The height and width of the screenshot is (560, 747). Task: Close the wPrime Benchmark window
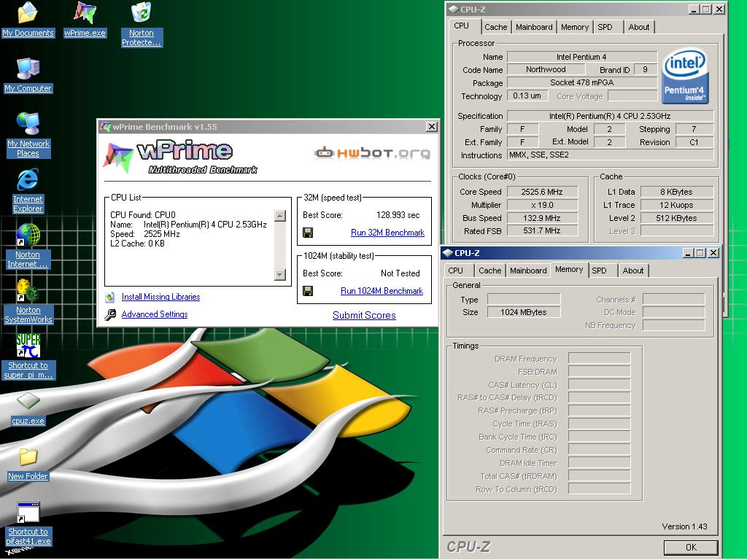click(x=431, y=127)
